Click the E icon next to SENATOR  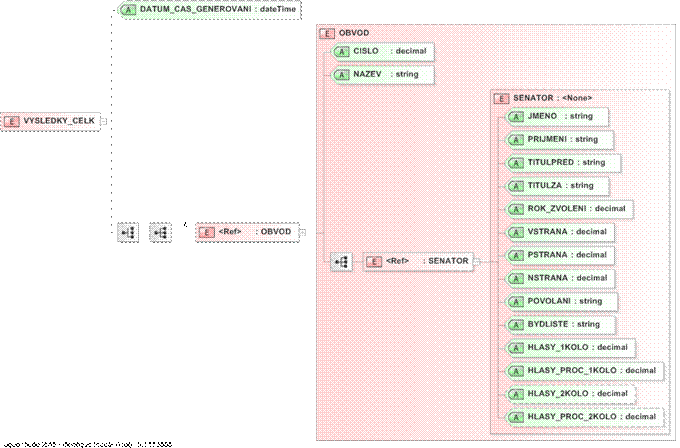(501, 99)
